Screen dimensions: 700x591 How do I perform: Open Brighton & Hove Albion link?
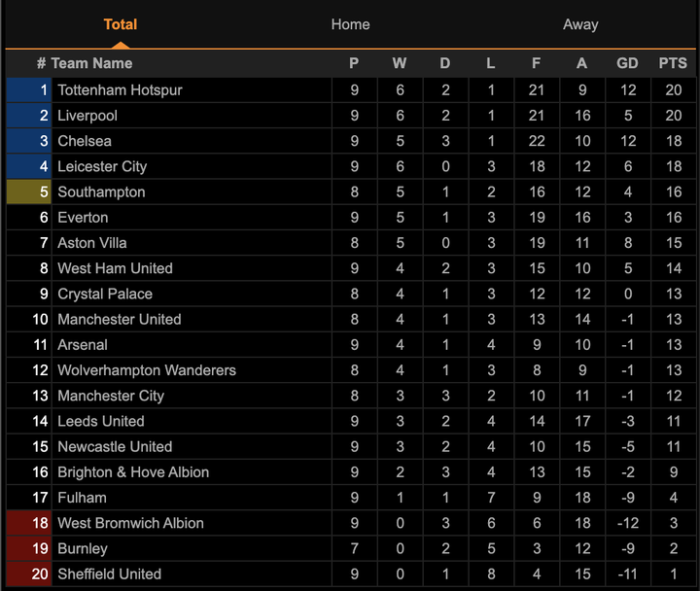pyautogui.click(x=133, y=472)
